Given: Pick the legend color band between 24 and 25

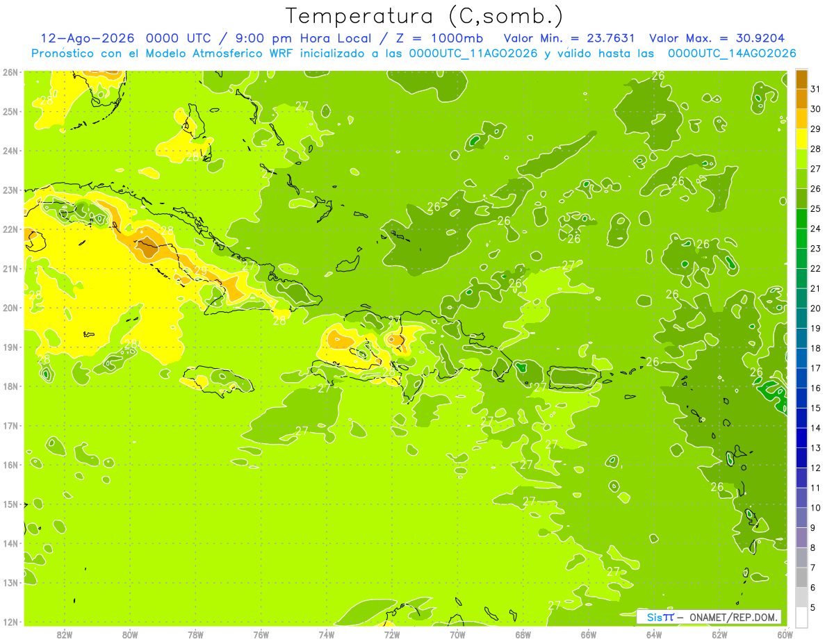Looking at the screenshot, I should [x=801, y=219].
